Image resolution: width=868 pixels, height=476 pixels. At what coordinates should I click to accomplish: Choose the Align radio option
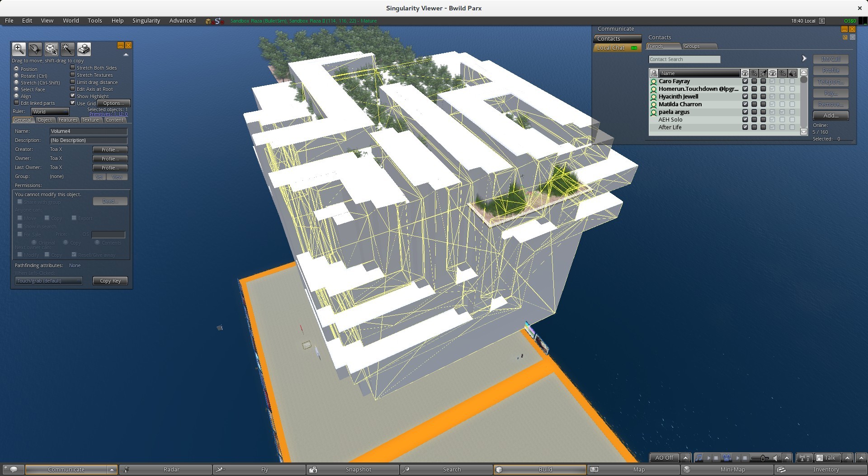(17, 96)
